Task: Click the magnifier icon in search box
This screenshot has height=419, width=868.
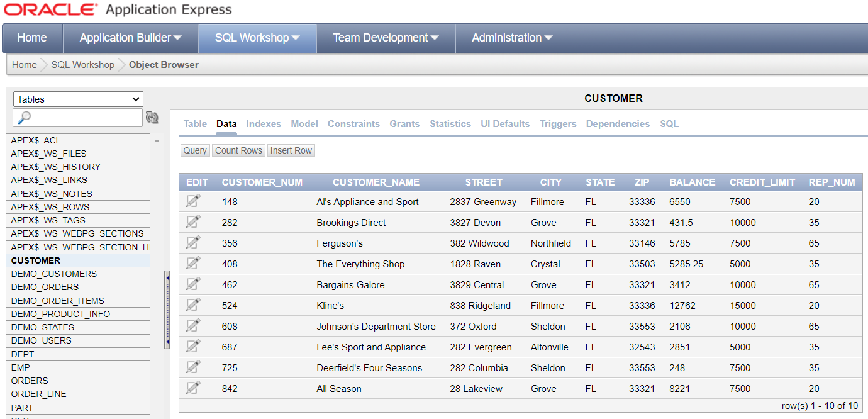Action: (x=24, y=118)
